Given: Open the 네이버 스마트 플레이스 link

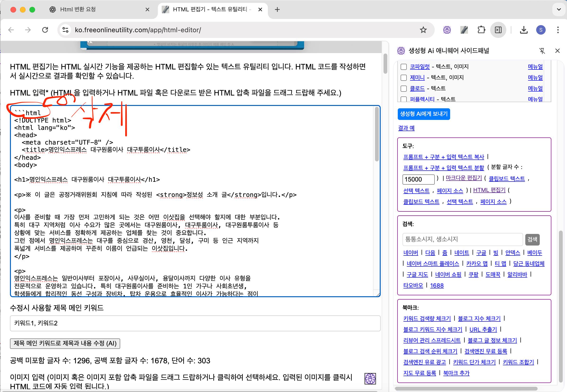Looking at the screenshot, I should [433, 264].
